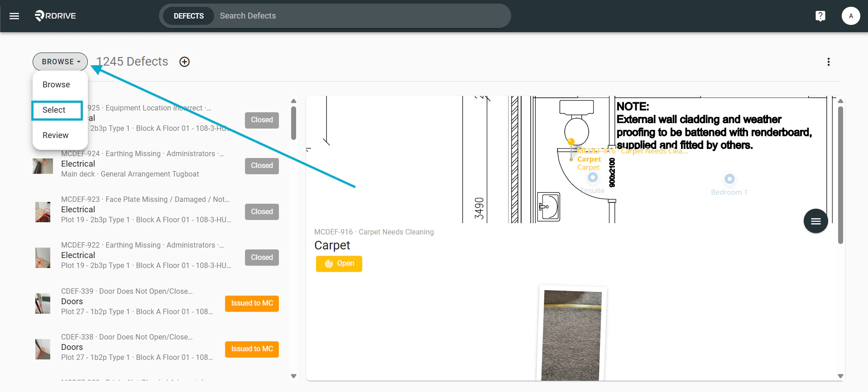
Task: Click the round floating menu button on drawing
Action: pyautogui.click(x=815, y=221)
